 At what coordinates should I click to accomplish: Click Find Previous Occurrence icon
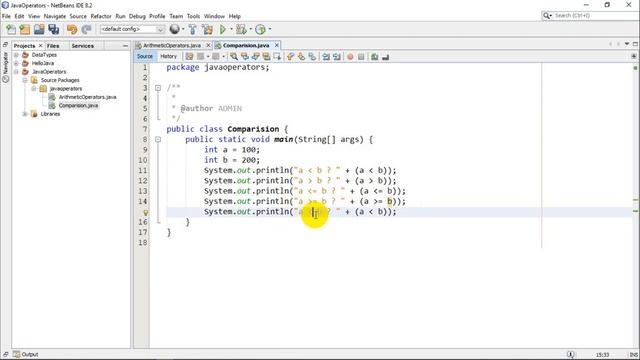click(x=245, y=57)
